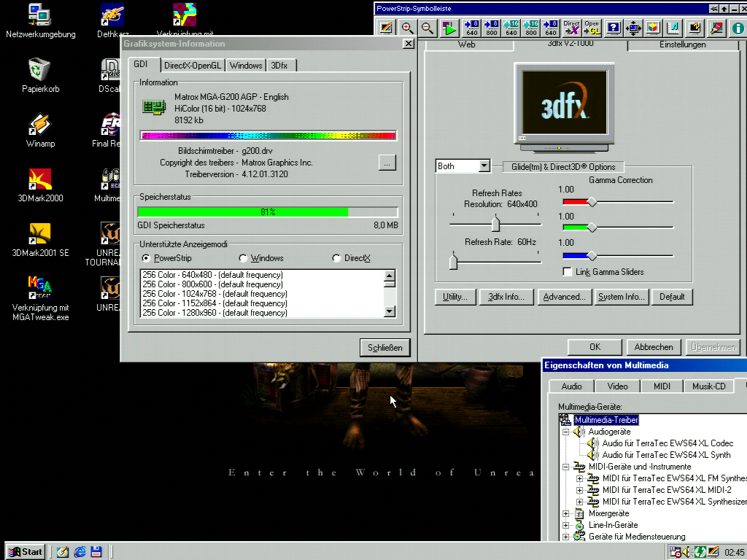Click the red gamma correction slider
The image size is (747, 560).
click(x=592, y=202)
